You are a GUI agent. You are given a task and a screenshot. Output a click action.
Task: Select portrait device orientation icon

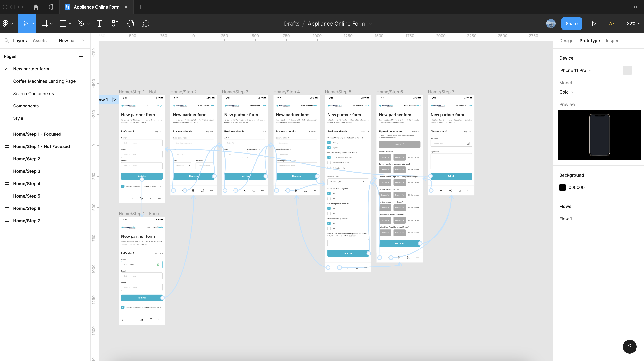(x=627, y=70)
